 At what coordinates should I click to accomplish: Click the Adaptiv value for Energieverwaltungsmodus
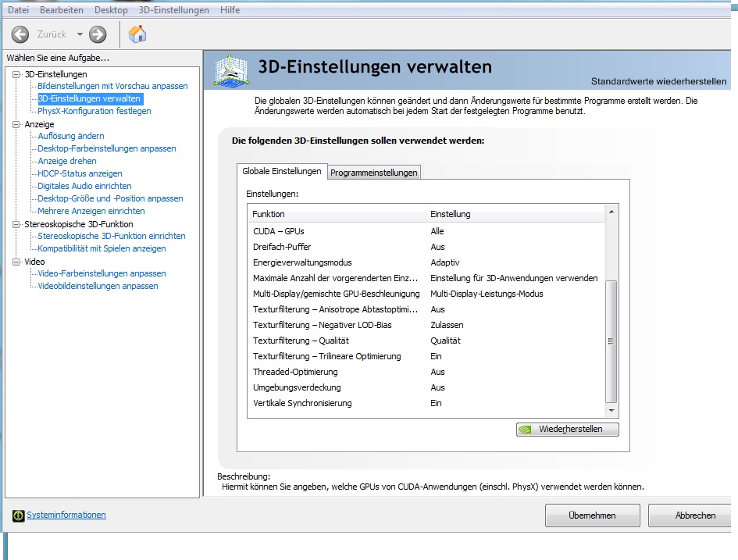click(445, 262)
